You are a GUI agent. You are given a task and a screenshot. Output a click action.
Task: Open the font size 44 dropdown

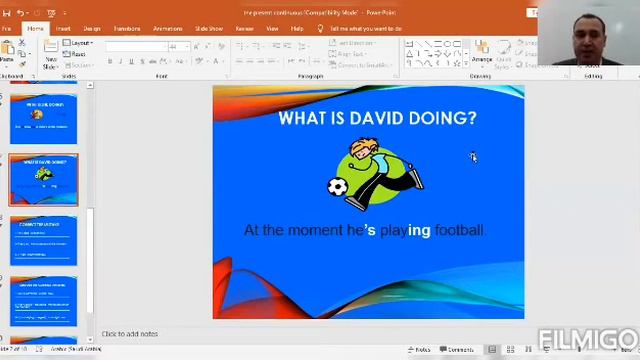coord(187,47)
